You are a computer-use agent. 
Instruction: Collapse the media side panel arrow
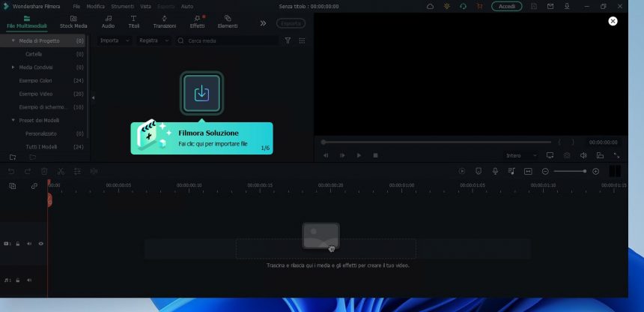(93, 98)
